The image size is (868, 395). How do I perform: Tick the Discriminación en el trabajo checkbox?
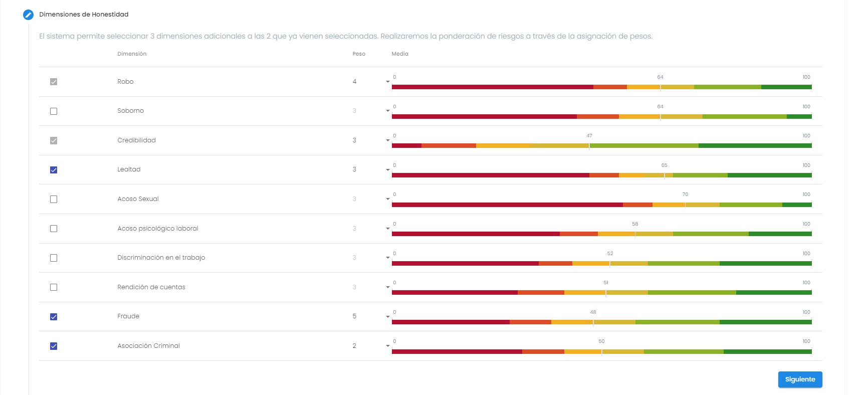[54, 258]
